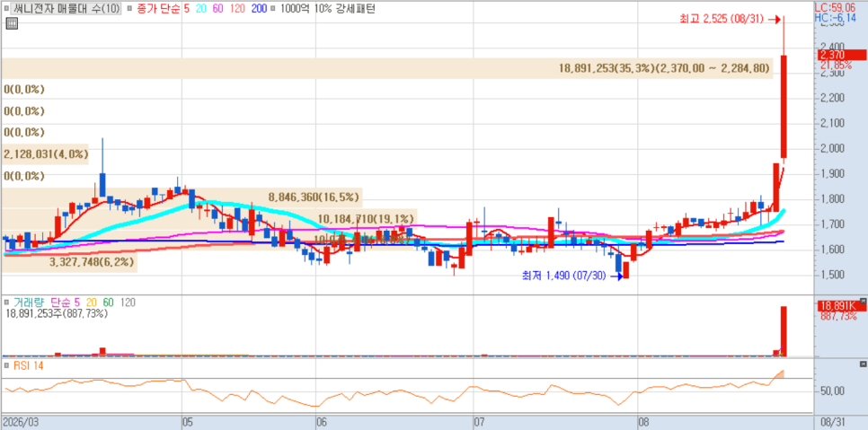Click the gray 120 volume average period
This screenshot has width=868, height=430.
(x=128, y=303)
